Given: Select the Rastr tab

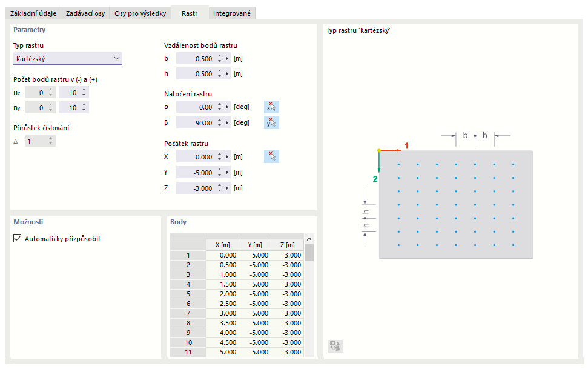Looking at the screenshot, I should click(190, 13).
